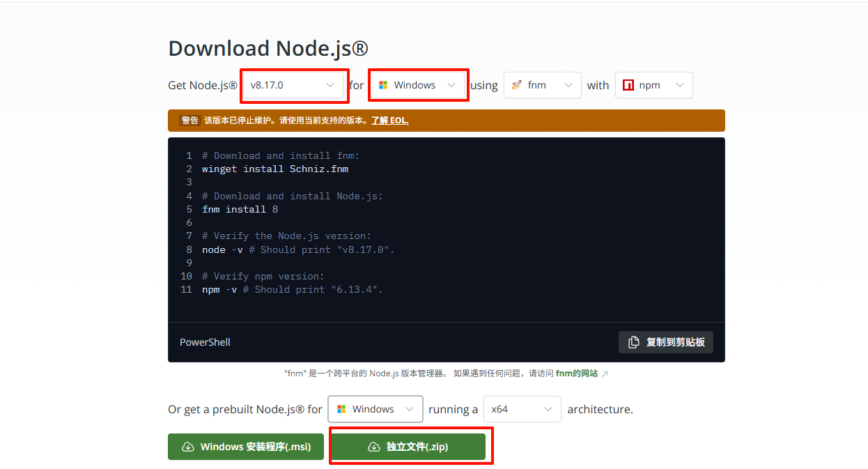Click the '# Verify npm version:' comment
The height and width of the screenshot is (469, 868).
263,276
